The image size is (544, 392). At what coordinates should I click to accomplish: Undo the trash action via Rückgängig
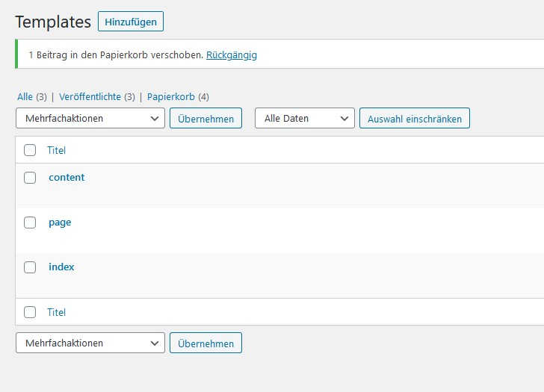tap(231, 55)
